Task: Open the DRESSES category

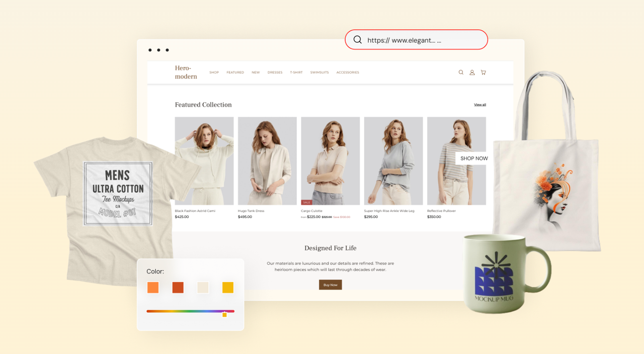Action: [275, 73]
